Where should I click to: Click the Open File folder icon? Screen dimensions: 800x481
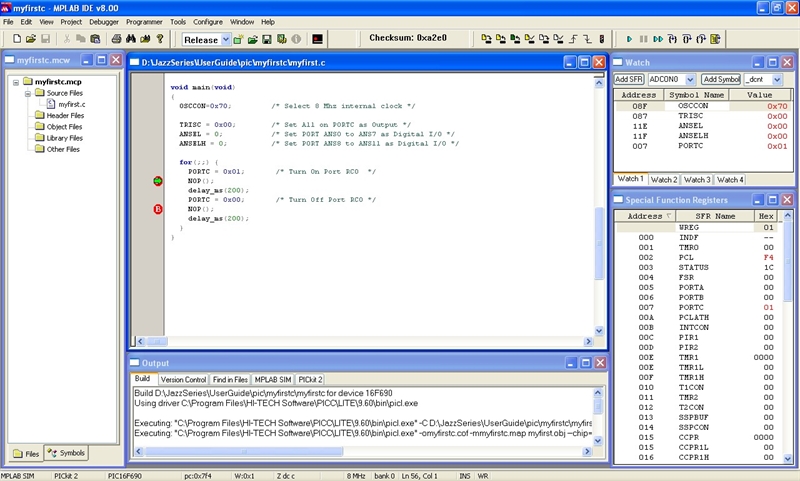(31, 39)
